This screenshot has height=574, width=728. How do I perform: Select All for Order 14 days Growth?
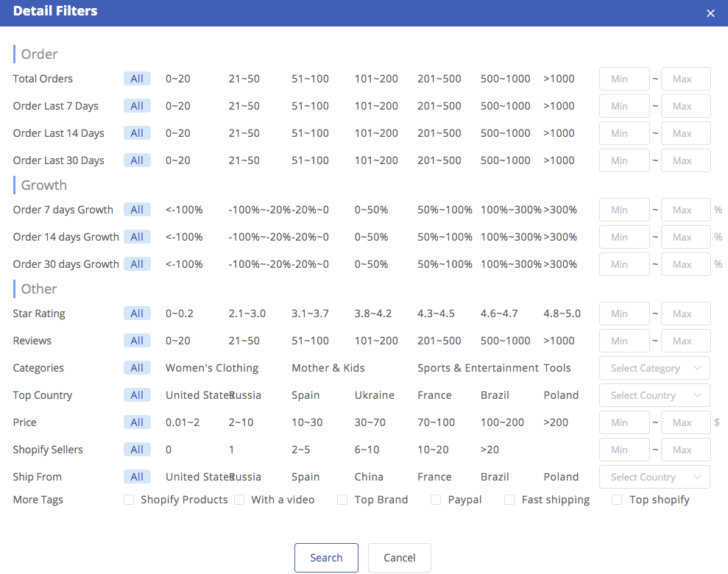(137, 237)
